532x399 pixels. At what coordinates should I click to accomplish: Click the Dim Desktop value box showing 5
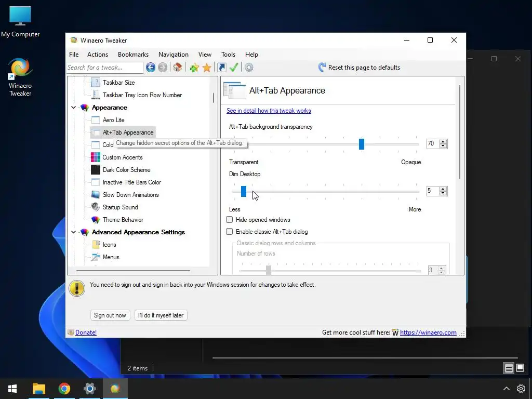pyautogui.click(x=433, y=191)
